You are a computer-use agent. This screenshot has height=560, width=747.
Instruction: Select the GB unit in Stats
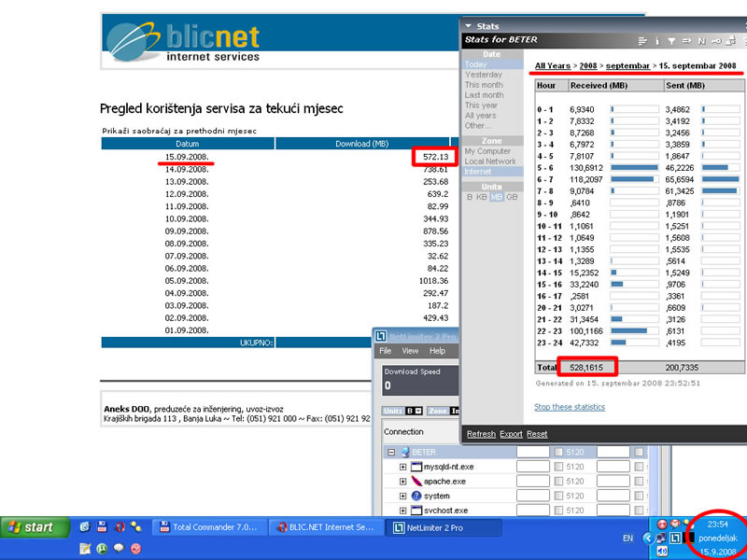(x=512, y=197)
